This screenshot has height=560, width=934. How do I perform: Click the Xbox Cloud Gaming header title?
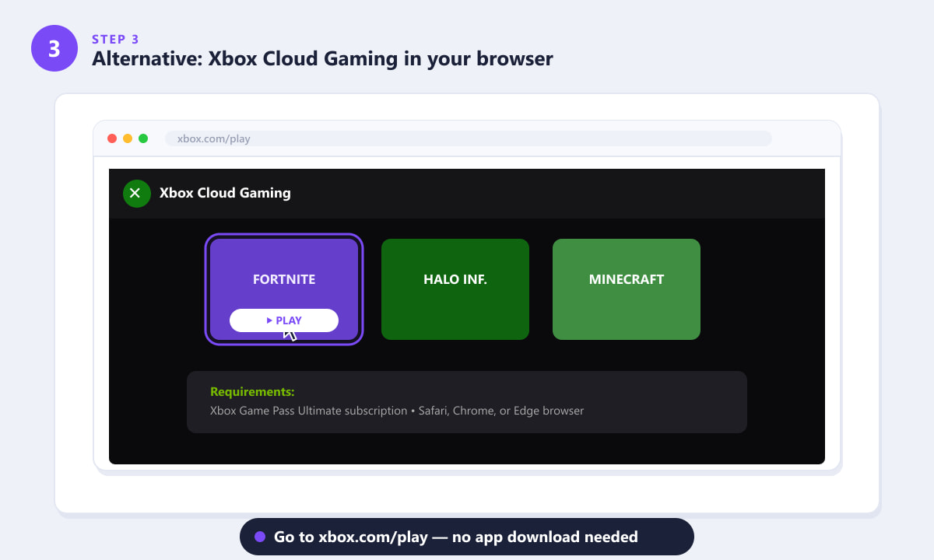tap(225, 193)
